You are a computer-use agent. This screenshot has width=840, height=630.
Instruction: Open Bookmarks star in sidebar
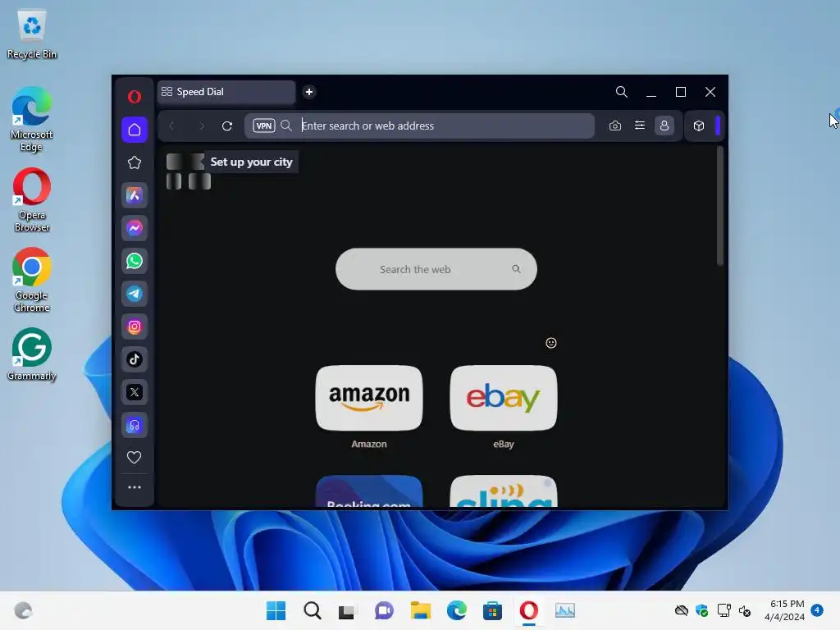135,162
